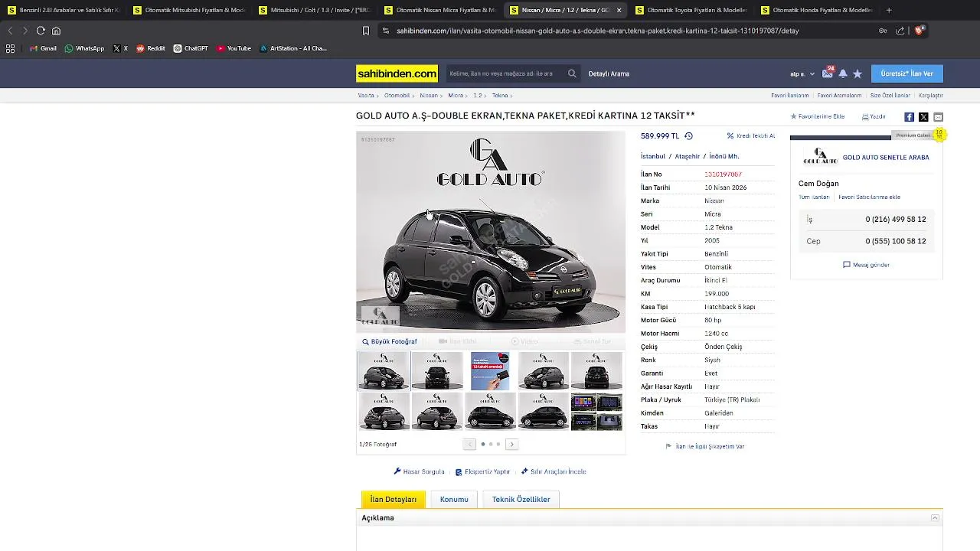The height and width of the screenshot is (551, 980).
Task: Switch to Mitsubishi / Colt browser tab
Action: pos(314,10)
